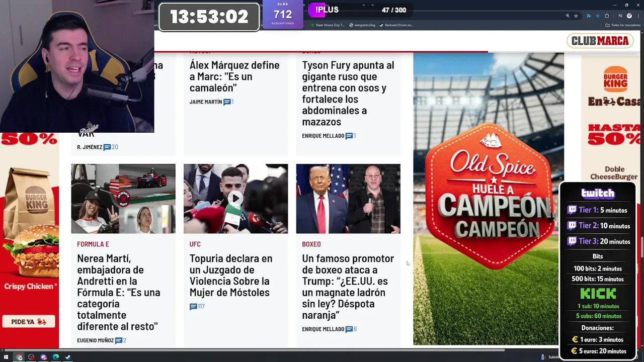Open the Chrome three-dot menu
Image resolution: width=644 pixels, height=362 pixels.
[x=638, y=16]
